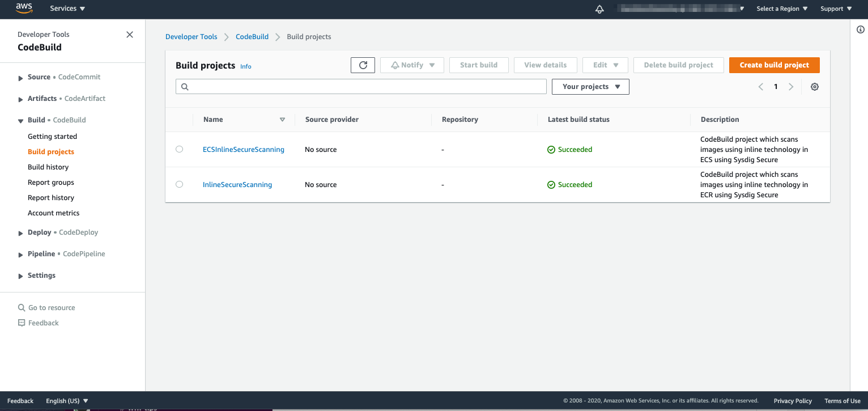
Task: Select the ECSInlineSecureScanning radio button
Action: (179, 149)
